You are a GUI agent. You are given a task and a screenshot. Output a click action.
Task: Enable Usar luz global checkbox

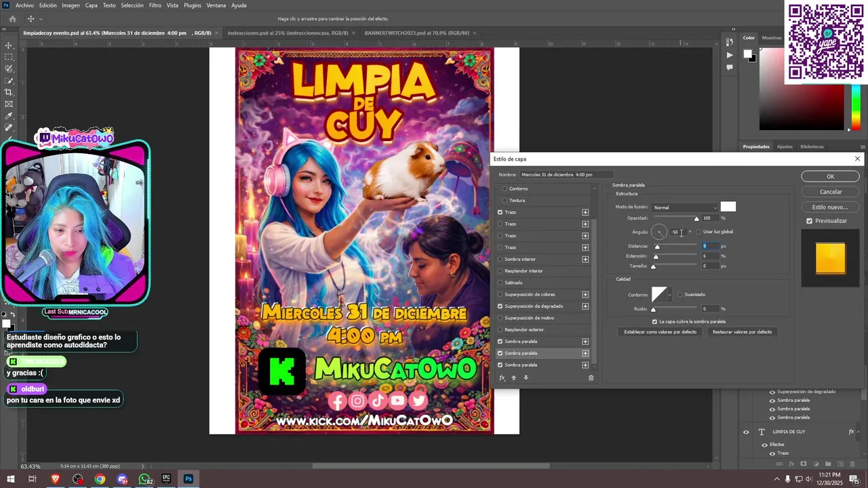tap(698, 232)
